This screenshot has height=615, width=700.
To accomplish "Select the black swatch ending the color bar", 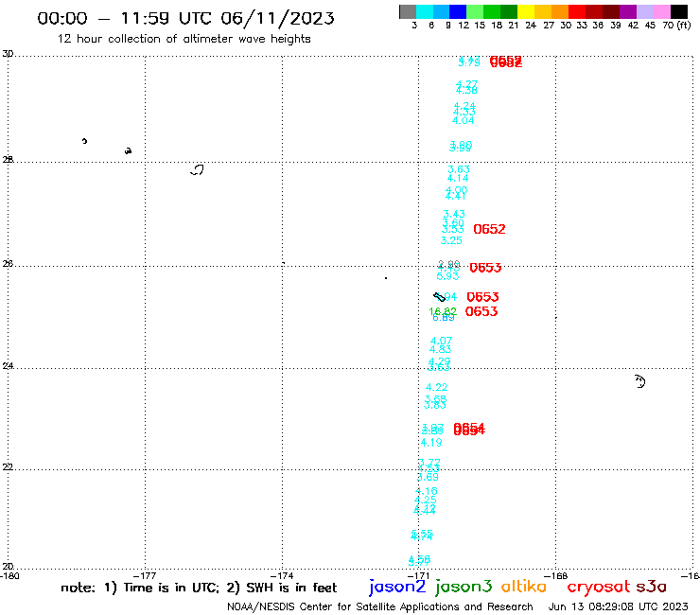I will point(679,11).
